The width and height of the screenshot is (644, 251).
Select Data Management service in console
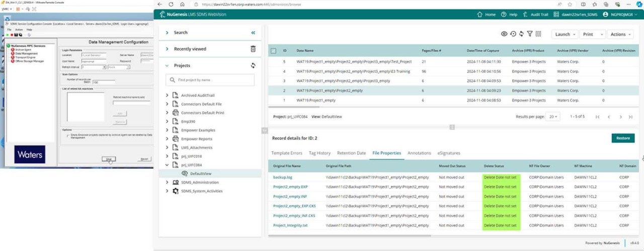25,53
